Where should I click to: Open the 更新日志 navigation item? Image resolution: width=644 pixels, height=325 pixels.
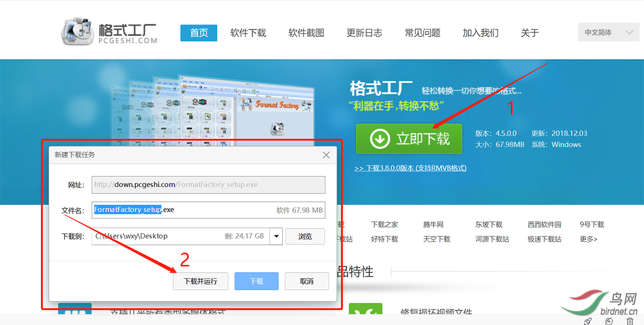pyautogui.click(x=364, y=33)
